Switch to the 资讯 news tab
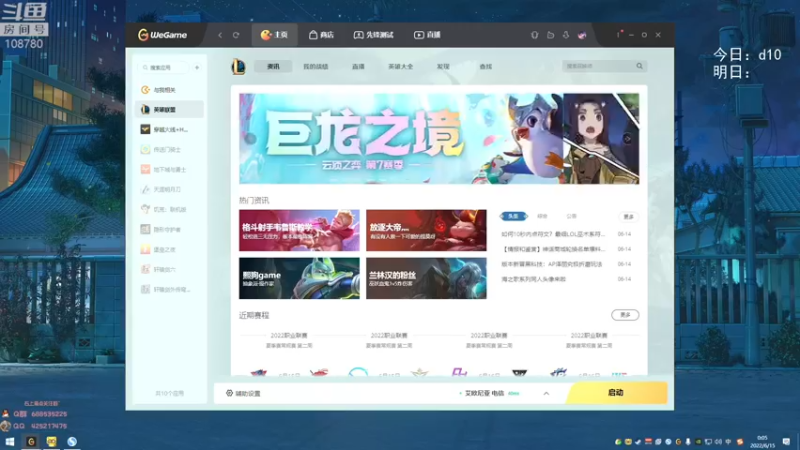 (273, 66)
